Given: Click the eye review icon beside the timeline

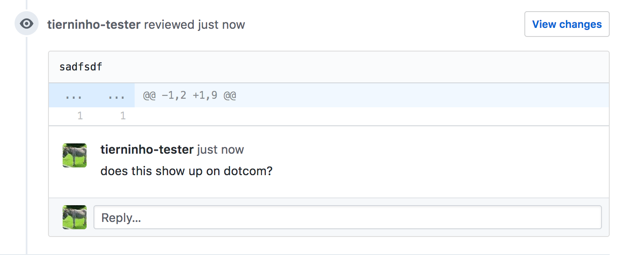Looking at the screenshot, I should point(27,24).
